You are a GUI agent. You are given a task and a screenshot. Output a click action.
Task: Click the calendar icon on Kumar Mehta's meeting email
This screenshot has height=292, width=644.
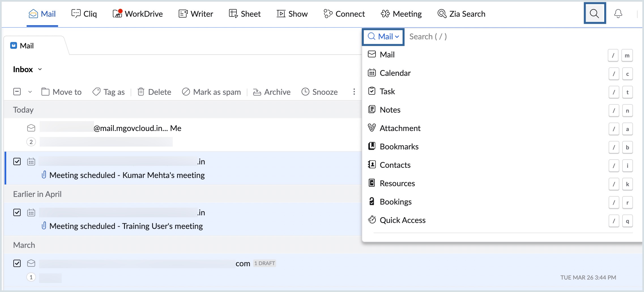coord(31,162)
